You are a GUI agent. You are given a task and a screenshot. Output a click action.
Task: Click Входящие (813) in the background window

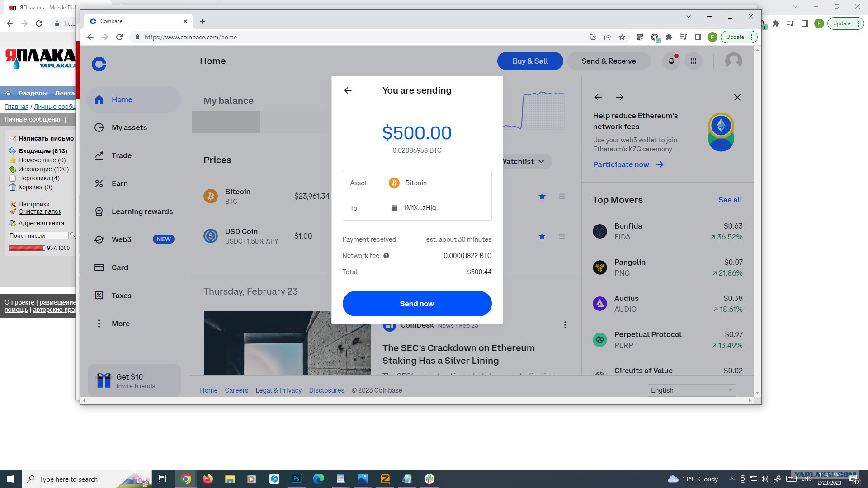[x=42, y=151]
